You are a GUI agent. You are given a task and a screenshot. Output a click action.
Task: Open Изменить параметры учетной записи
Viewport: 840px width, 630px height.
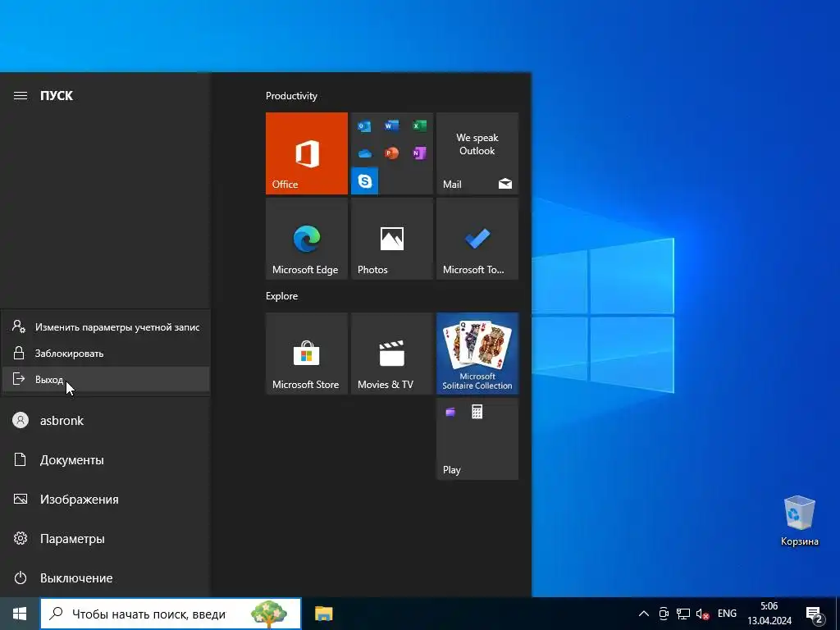pyautogui.click(x=106, y=326)
